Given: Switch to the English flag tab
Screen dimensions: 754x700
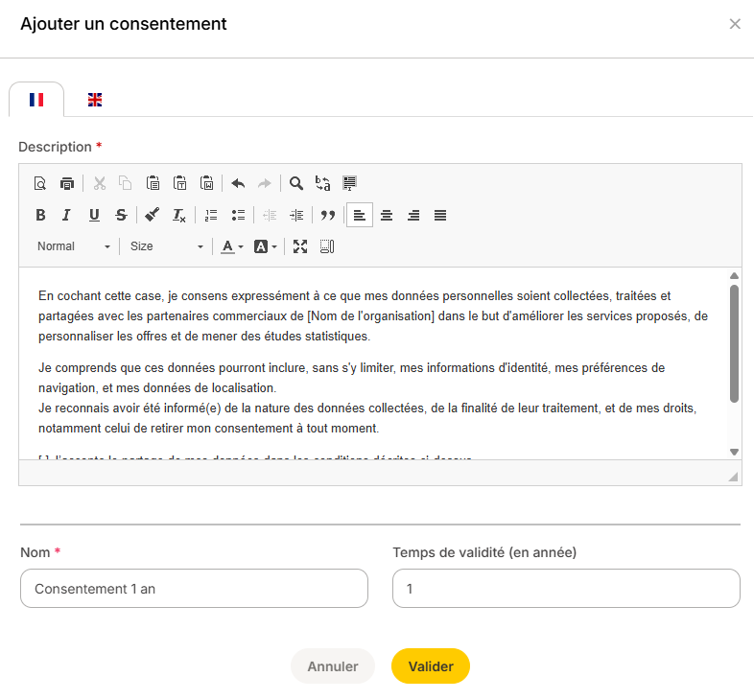Looking at the screenshot, I should [95, 100].
